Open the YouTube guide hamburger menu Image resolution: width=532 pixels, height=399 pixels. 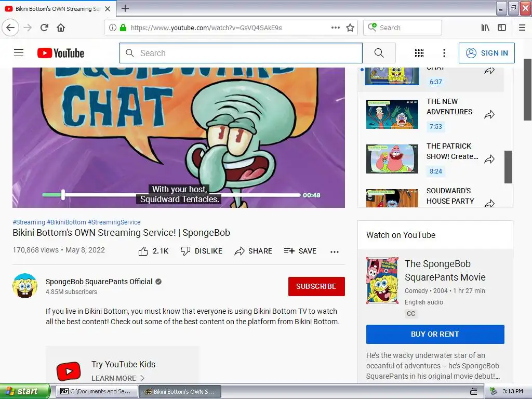pos(19,53)
